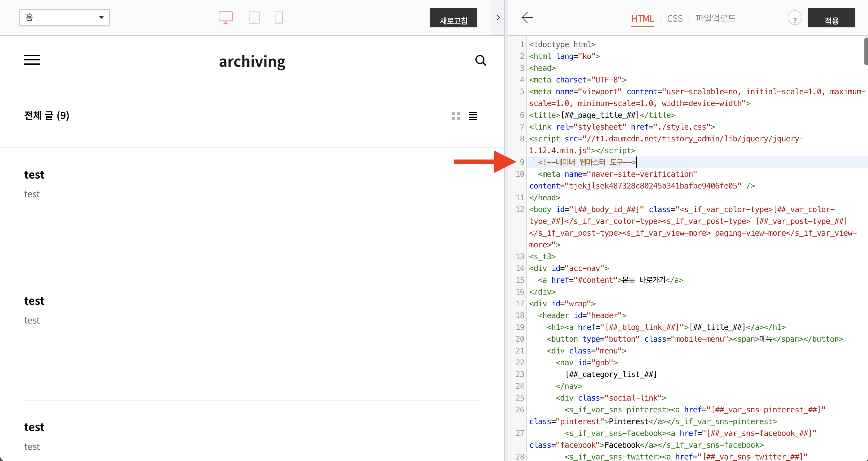Switch to mobile phone preview mode
Screen dimensions: 868x461
(x=279, y=18)
